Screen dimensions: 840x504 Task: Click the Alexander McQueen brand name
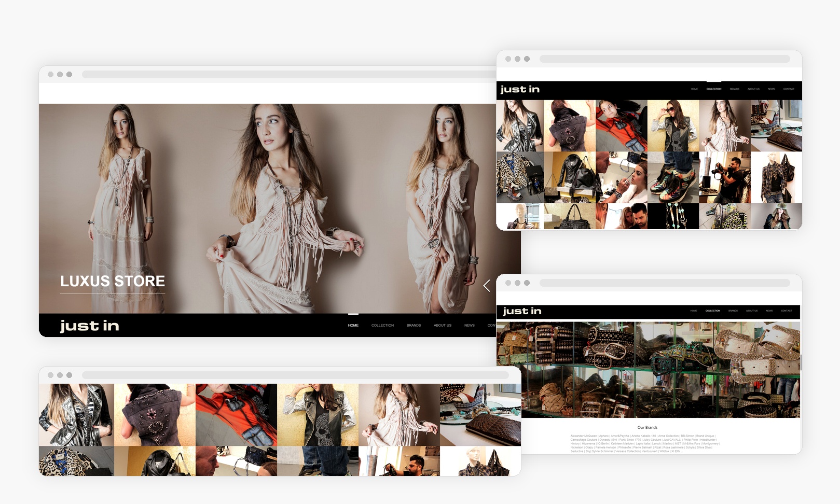(584, 436)
